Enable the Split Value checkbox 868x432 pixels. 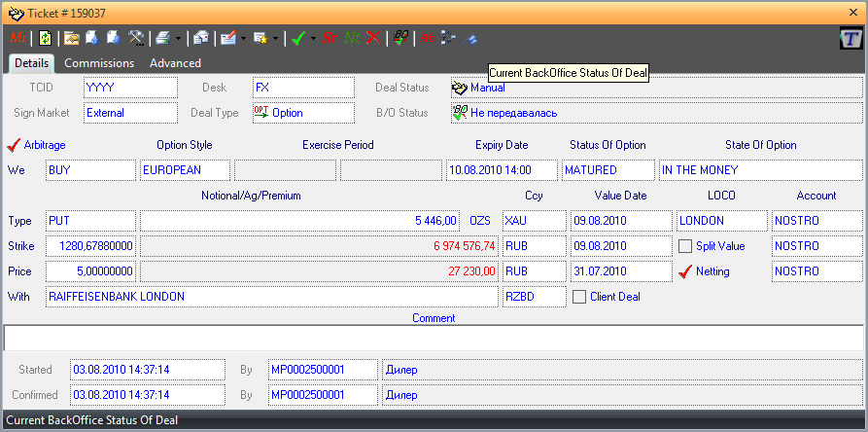pyautogui.click(x=685, y=246)
